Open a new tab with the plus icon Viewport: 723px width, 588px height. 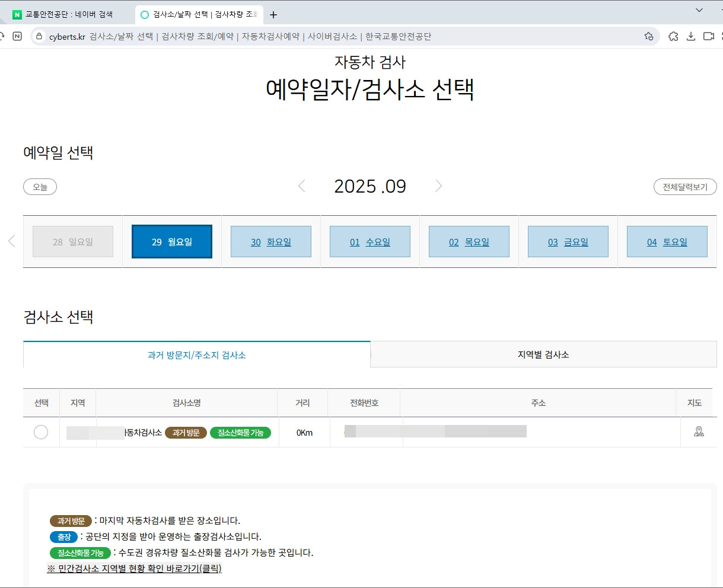click(x=273, y=14)
